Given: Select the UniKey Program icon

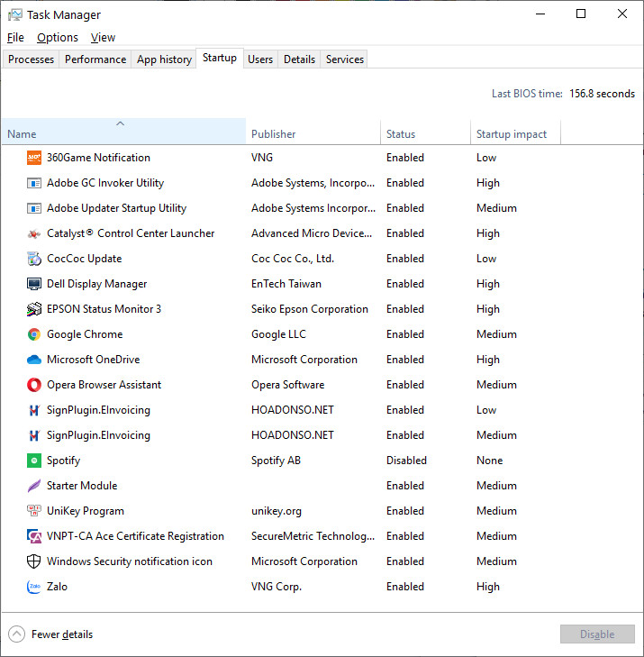Looking at the screenshot, I should 34,511.
